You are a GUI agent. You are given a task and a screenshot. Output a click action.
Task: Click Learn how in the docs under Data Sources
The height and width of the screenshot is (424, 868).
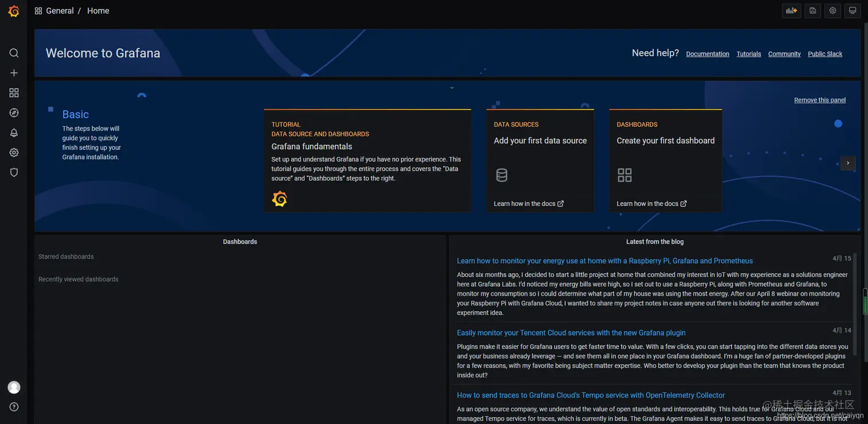(525, 203)
